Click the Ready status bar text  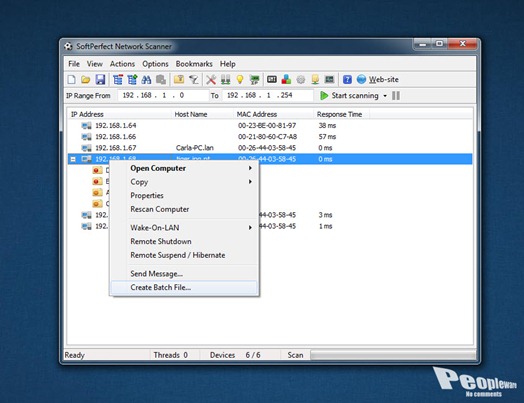coord(75,355)
